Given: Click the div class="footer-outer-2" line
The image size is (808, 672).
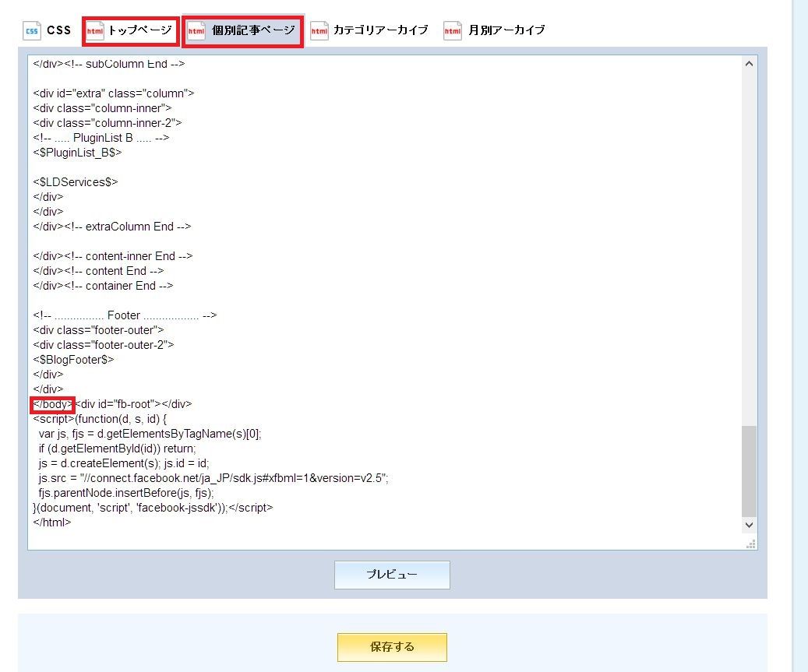Looking at the screenshot, I should [x=104, y=344].
